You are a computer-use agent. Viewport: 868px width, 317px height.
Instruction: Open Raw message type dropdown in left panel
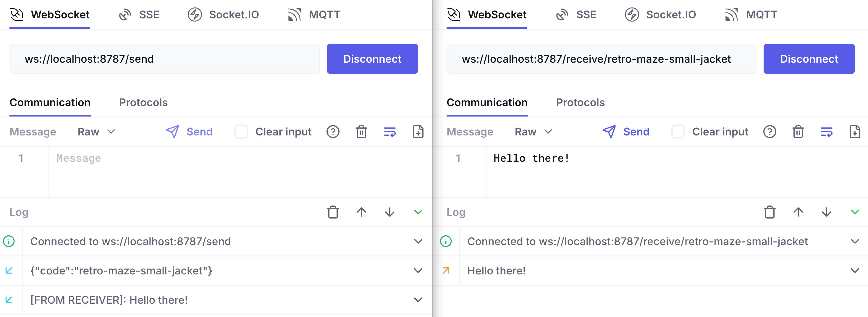96,132
